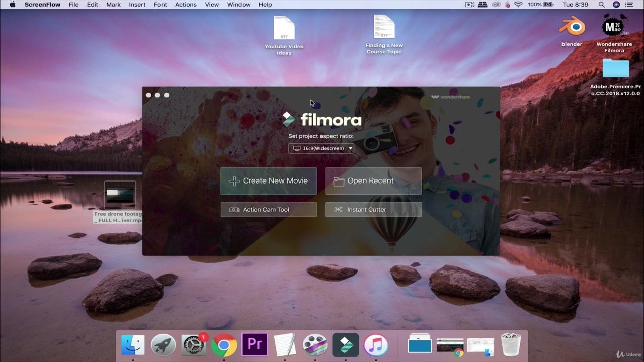
Task: Open Finder from the Dock
Action: tap(133, 345)
